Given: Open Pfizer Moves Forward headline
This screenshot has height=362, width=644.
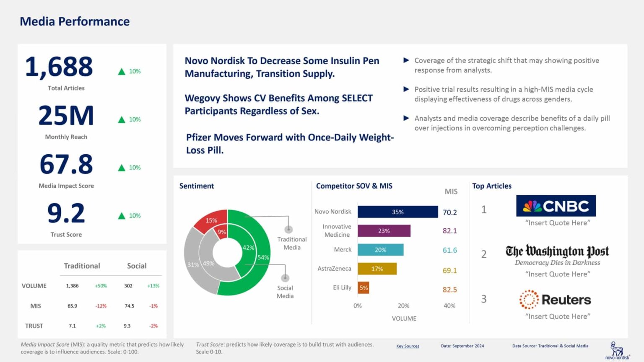Looking at the screenshot, I should 289,144.
